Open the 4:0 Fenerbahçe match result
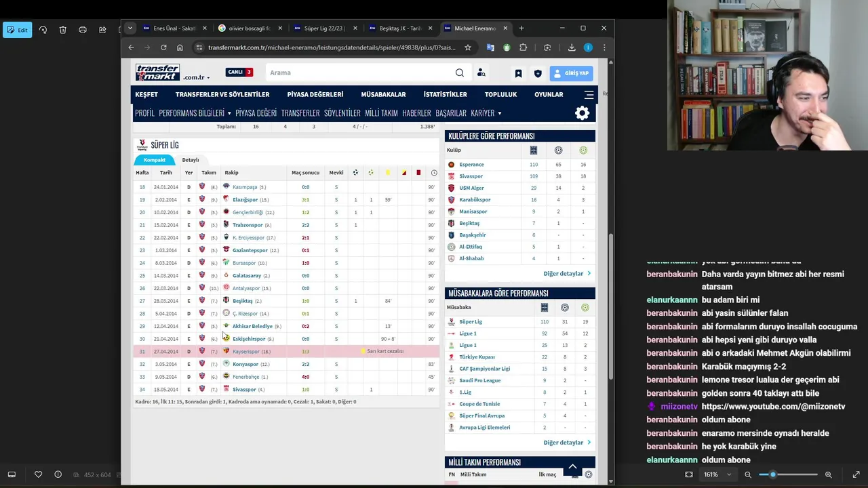 tap(306, 377)
